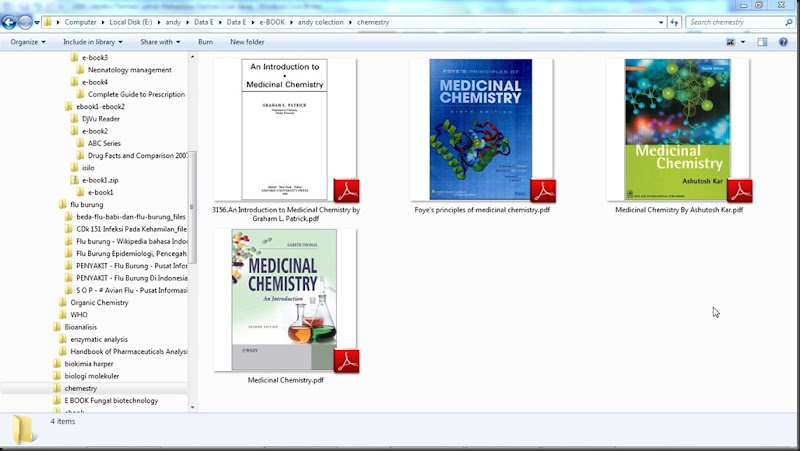This screenshot has height=451, width=800.
Task: Select the e-BOOK breadcrumb segment
Action: [272, 22]
